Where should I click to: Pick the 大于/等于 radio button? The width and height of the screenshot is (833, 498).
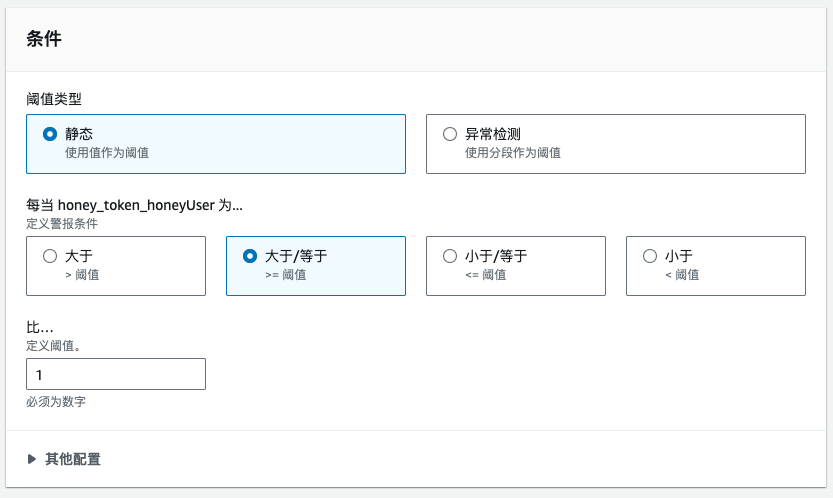[x=250, y=256]
